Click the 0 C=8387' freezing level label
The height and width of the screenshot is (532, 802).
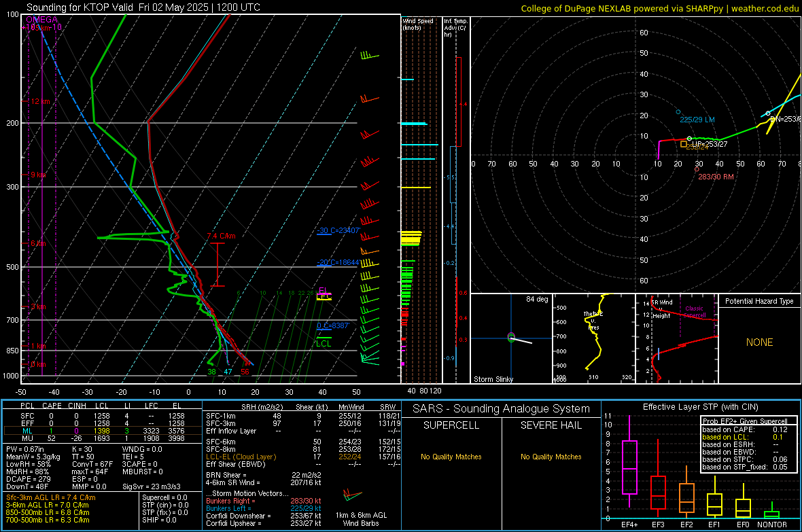tap(333, 325)
